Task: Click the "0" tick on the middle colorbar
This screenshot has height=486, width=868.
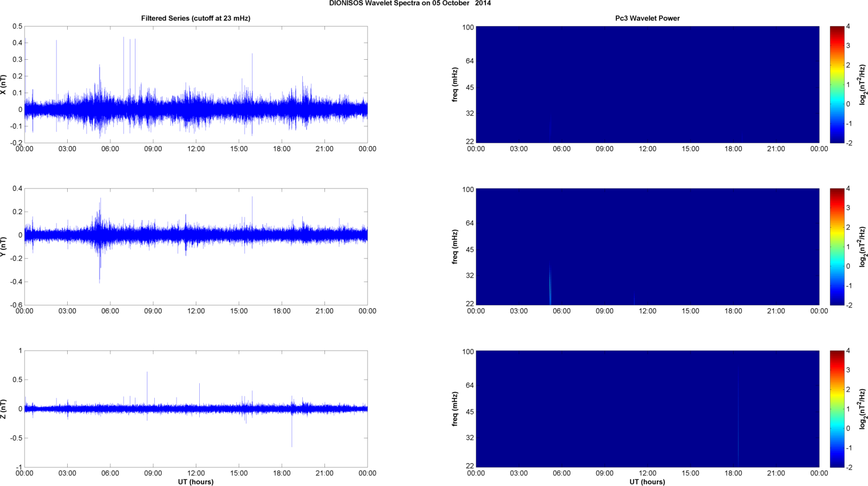Action: click(848, 266)
